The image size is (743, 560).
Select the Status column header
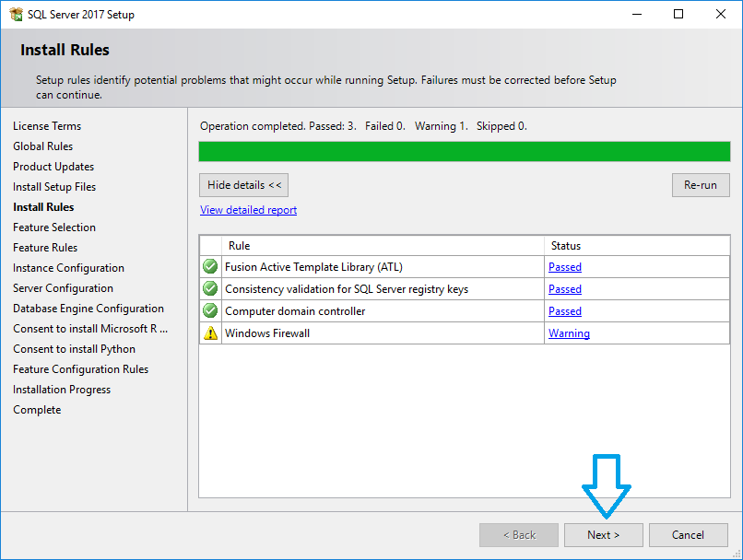pyautogui.click(x=636, y=246)
